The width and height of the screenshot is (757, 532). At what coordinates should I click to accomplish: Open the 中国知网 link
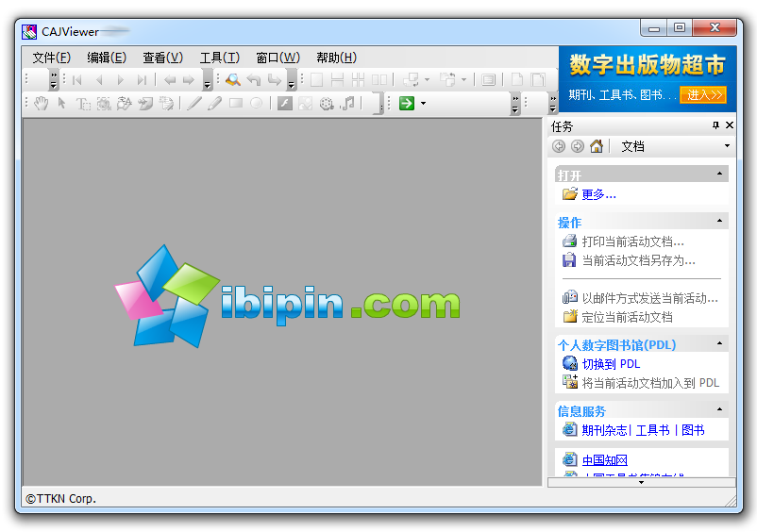(x=604, y=460)
